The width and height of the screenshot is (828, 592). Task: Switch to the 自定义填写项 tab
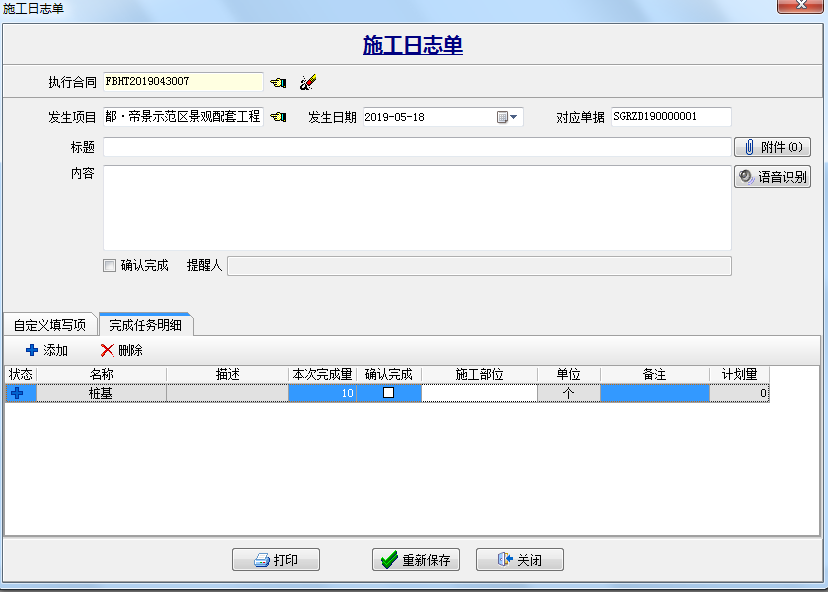50,325
